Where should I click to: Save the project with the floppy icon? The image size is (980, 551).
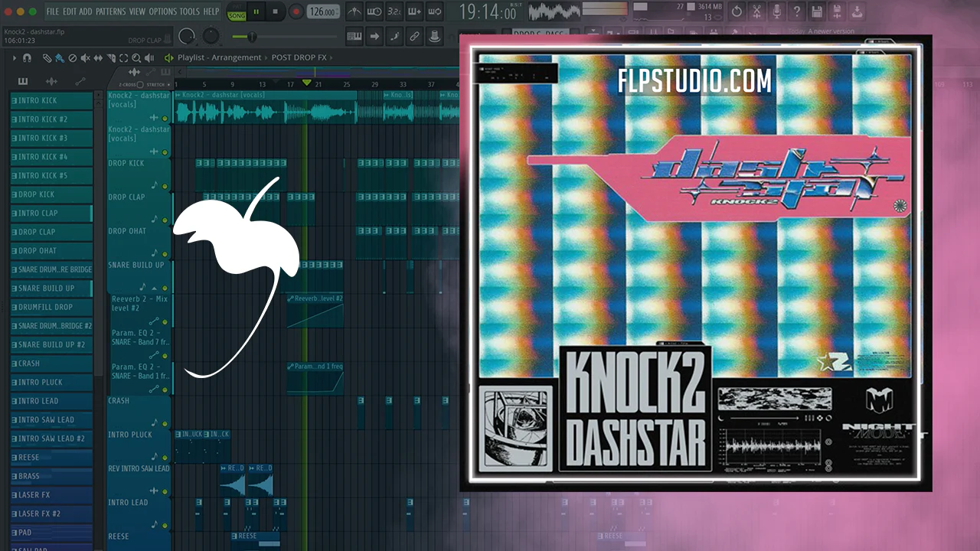pos(817,12)
